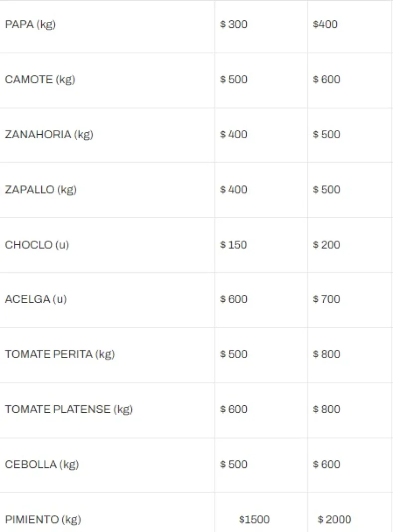Viewport: 393px width, 532px height.
Task: Click the CEBOLLA (kg) product cell
Action: (42, 465)
